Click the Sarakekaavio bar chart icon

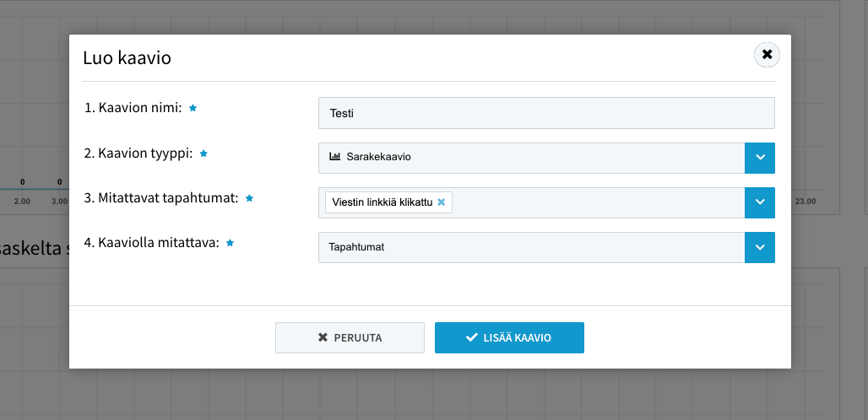pyautogui.click(x=335, y=156)
